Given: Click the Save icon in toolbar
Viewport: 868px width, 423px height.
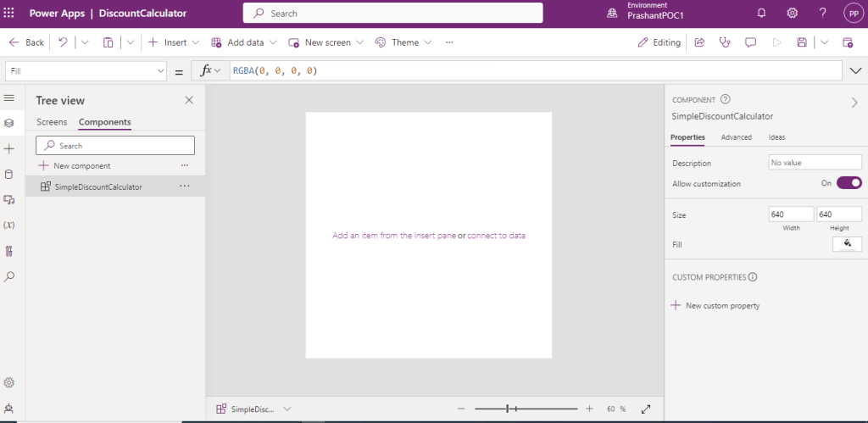Looking at the screenshot, I should click(x=801, y=42).
